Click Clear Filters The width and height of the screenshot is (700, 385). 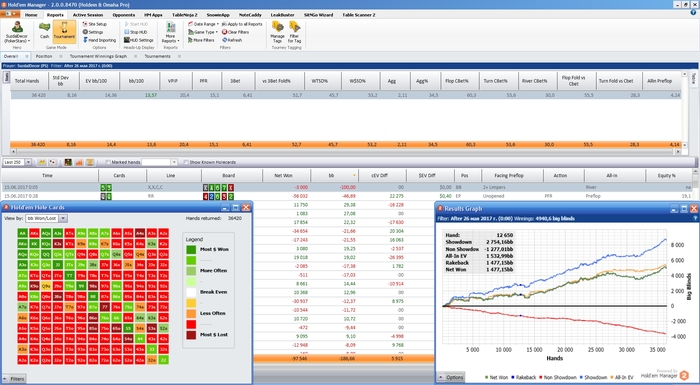coord(235,32)
